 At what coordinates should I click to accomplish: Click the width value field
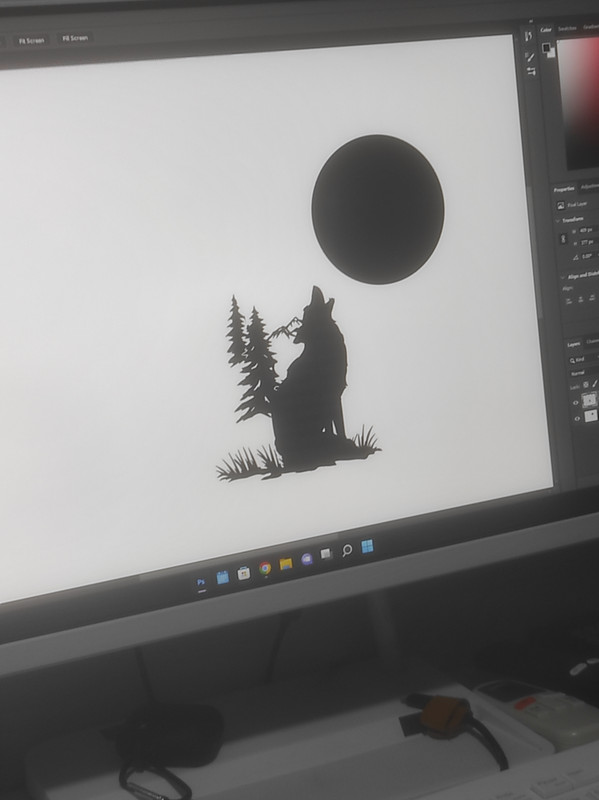tap(587, 230)
